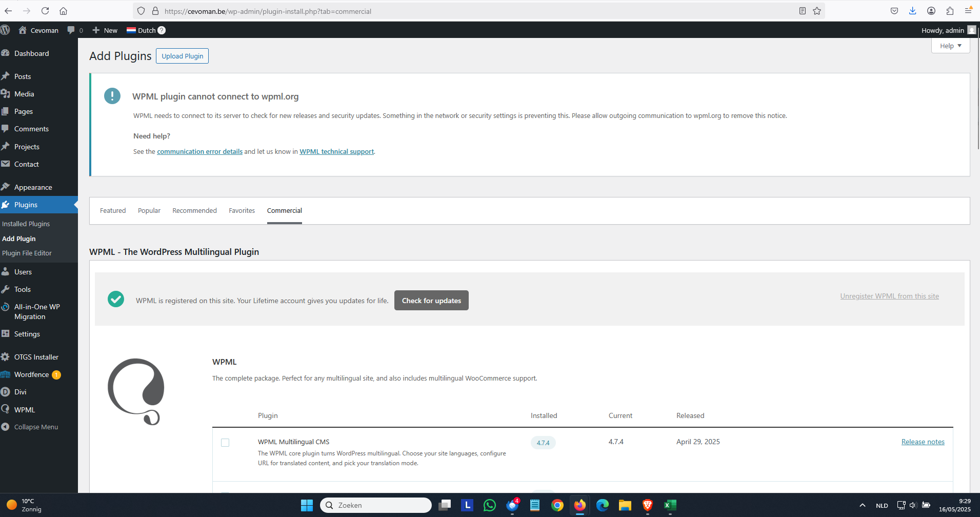Open the extensions puzzle icon
This screenshot has width=980, height=517.
coord(950,11)
